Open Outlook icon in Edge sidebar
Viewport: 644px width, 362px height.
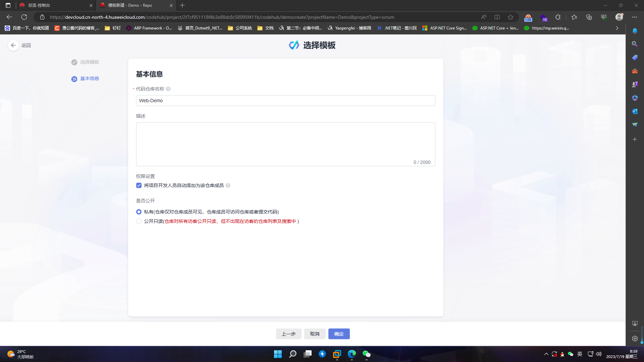(x=635, y=111)
